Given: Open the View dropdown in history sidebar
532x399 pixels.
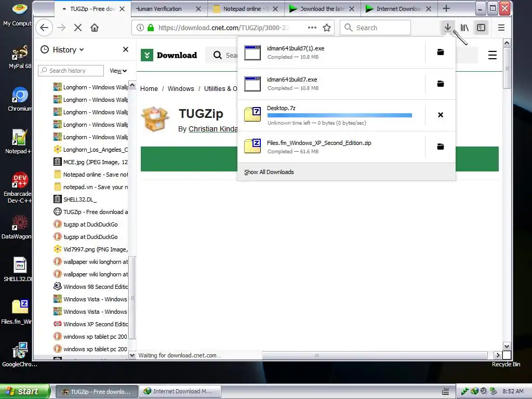Looking at the screenshot, I should [x=118, y=71].
